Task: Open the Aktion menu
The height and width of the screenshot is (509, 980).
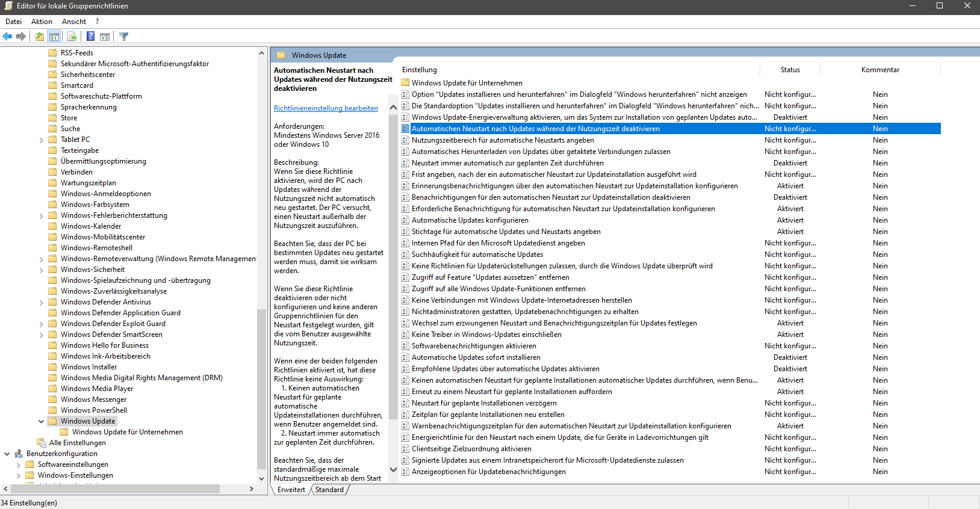Action: click(42, 22)
